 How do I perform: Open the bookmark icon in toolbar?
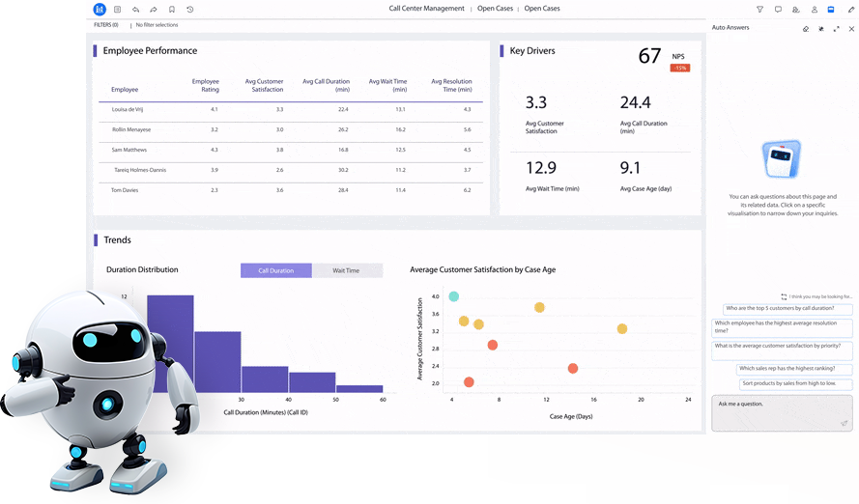[172, 9]
